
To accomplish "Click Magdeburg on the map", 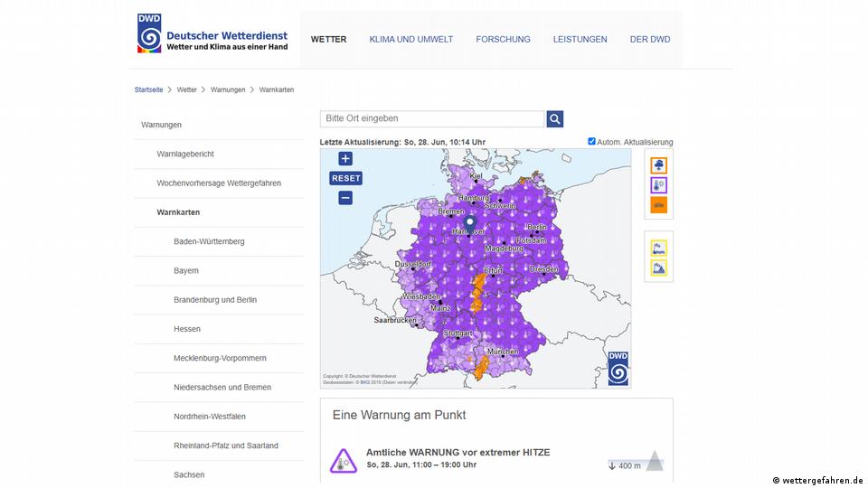I will tap(504, 249).
